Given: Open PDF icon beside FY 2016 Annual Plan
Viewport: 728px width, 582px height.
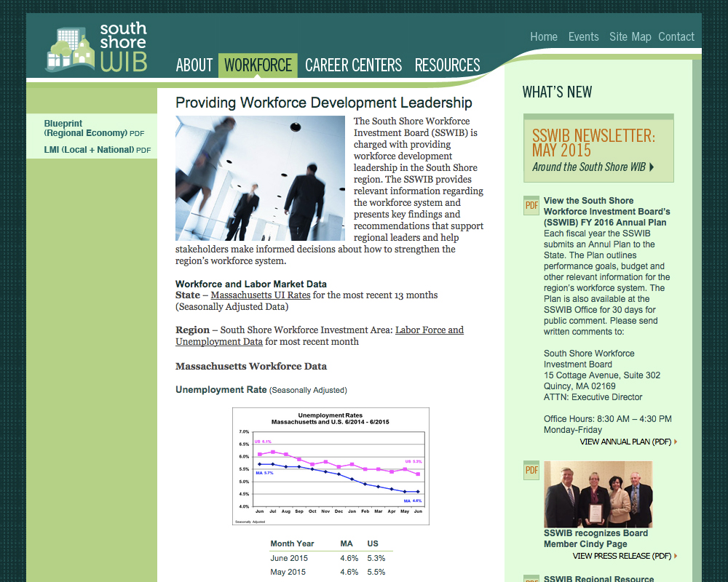Looking at the screenshot, I should [531, 205].
